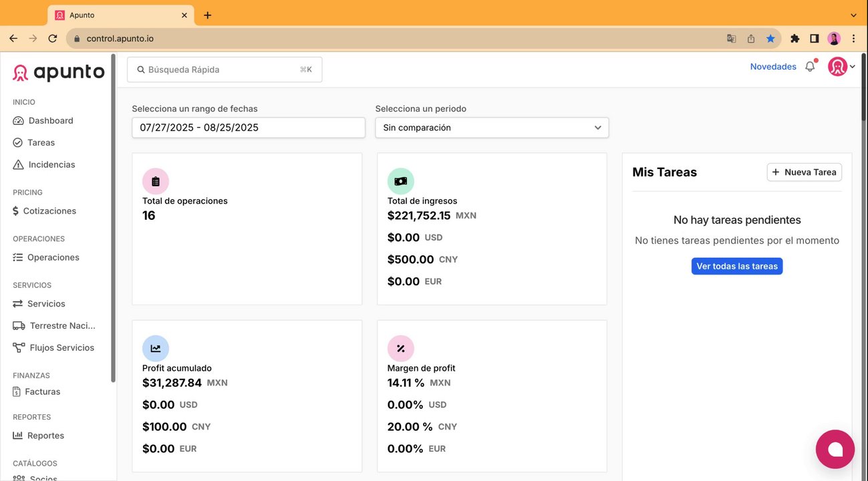Open the user avatar account menu
Screen dimensions: 868x481
841,67
